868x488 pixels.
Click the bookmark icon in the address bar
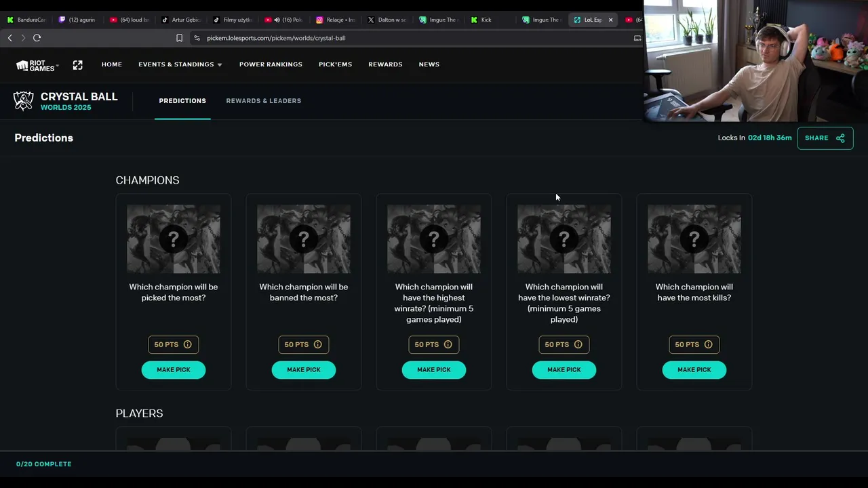pos(179,38)
